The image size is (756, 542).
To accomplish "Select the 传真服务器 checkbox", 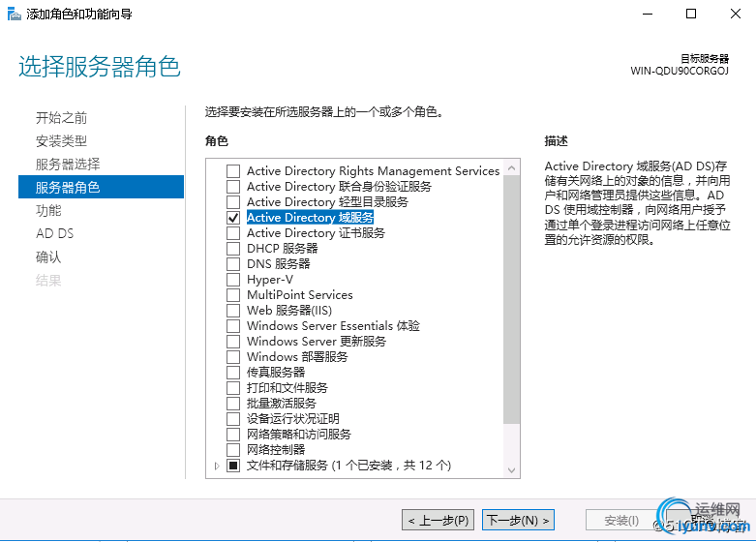I will click(x=233, y=373).
